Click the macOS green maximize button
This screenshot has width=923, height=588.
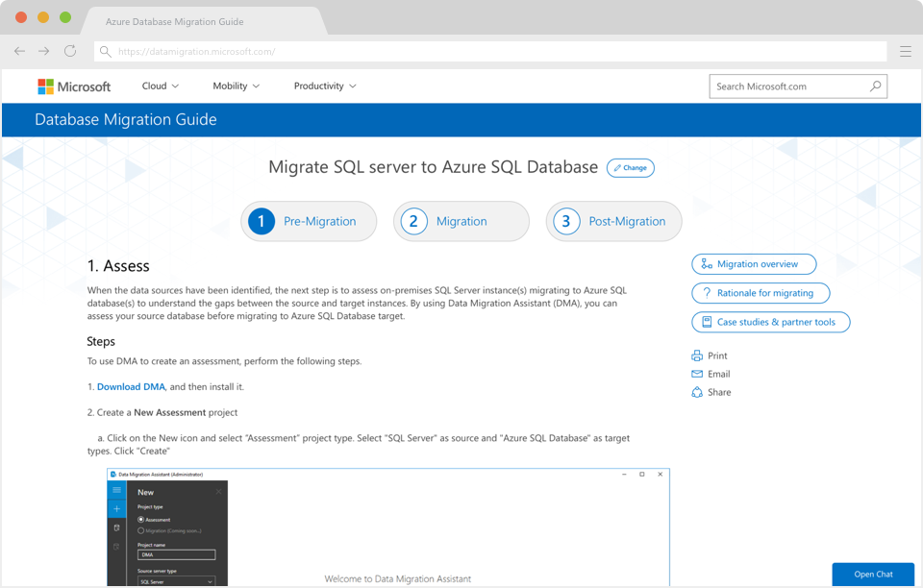click(x=65, y=17)
